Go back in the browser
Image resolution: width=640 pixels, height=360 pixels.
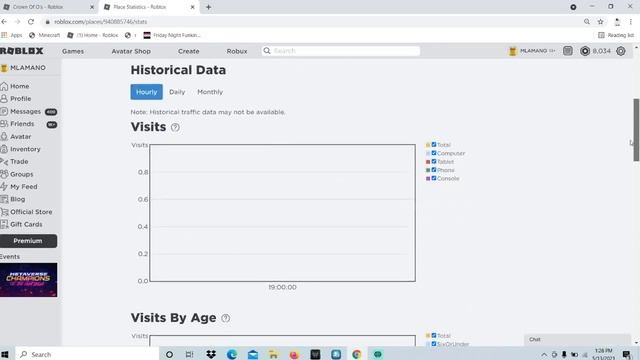coord(4,22)
